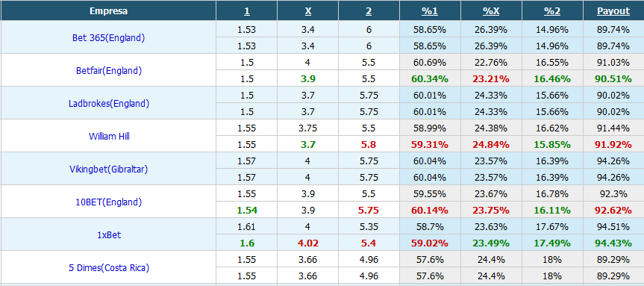
Task: Select 1xBet's red 4.02 draw odds
Action: 308,243
